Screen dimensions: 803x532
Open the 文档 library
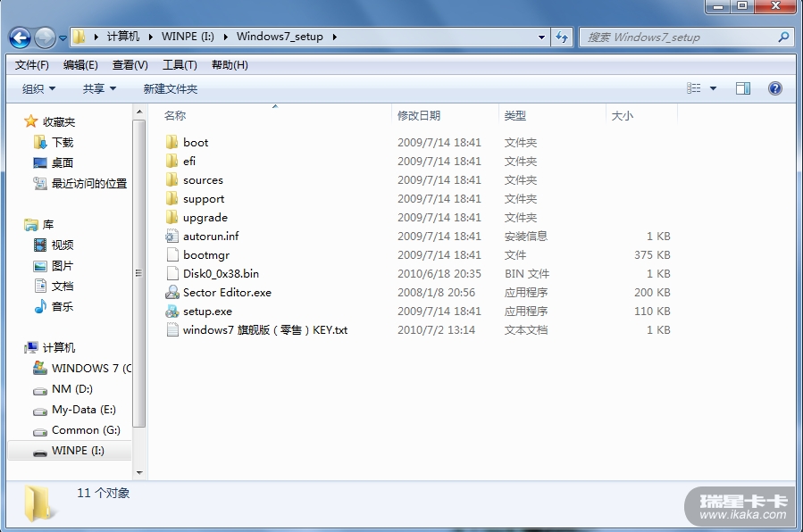[x=63, y=286]
